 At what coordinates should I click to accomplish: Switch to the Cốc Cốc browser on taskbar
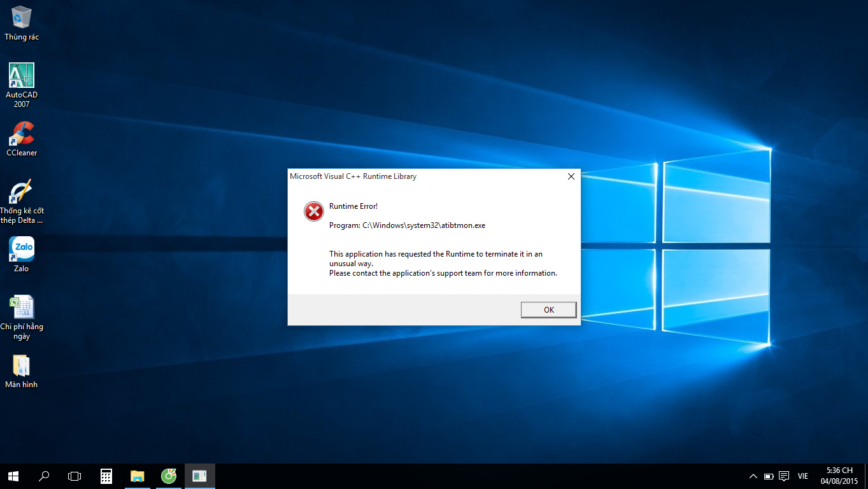(168, 476)
